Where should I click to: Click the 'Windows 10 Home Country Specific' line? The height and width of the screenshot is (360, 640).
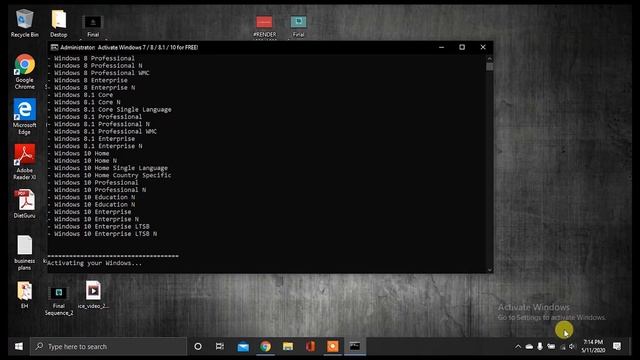(x=113, y=175)
